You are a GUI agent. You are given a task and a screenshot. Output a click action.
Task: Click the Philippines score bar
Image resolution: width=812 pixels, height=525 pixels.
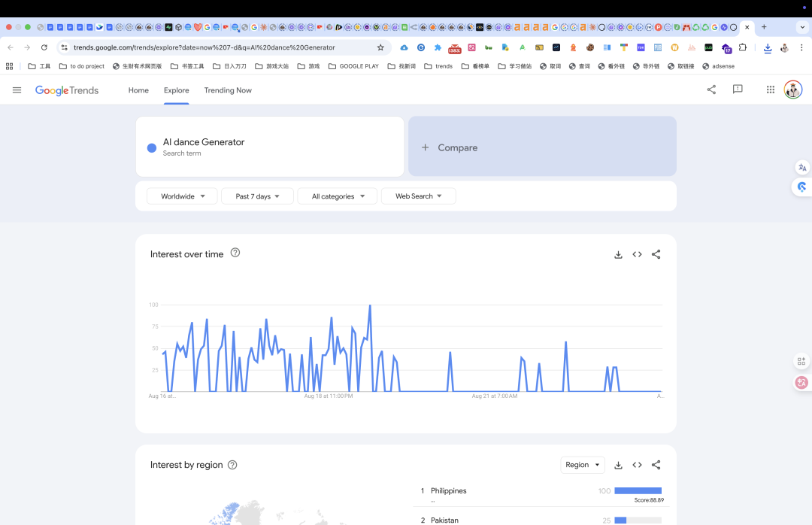[x=638, y=491]
